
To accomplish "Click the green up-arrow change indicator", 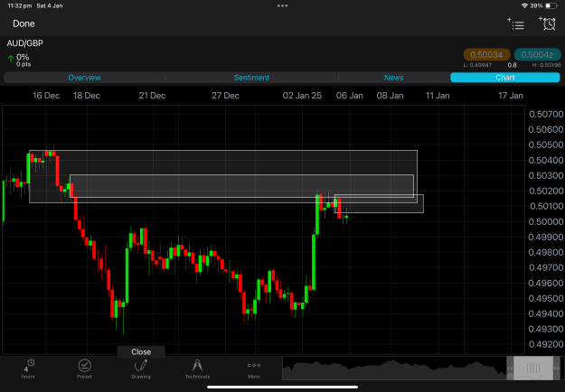I will pos(11,58).
